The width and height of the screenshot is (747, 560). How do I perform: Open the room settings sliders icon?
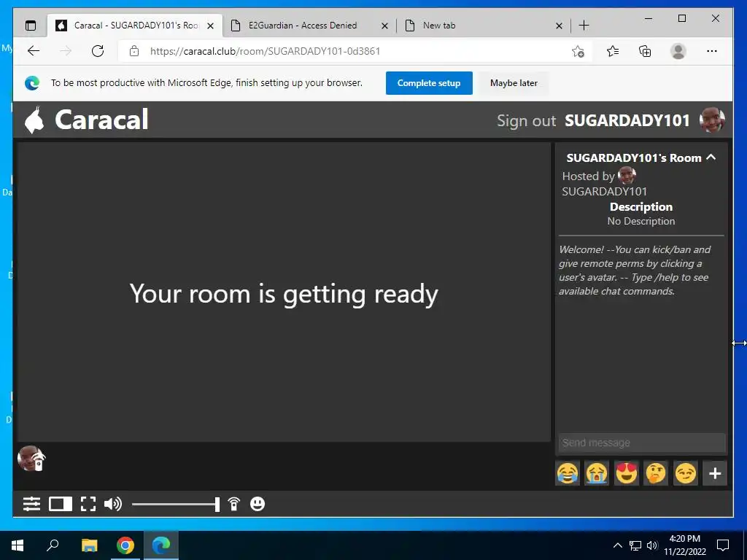tap(31, 504)
